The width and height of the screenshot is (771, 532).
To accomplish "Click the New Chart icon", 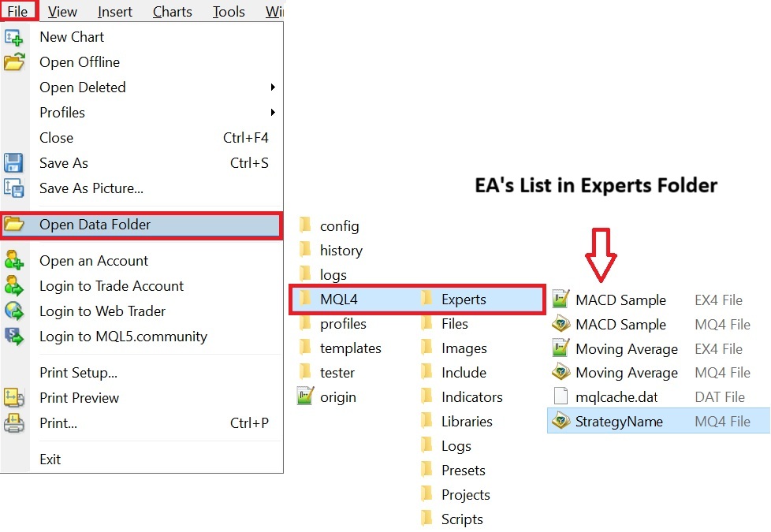I will (14, 37).
